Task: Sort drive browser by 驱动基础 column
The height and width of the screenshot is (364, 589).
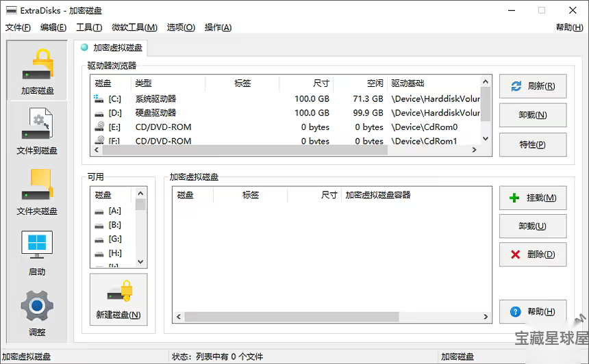Action: coord(434,83)
